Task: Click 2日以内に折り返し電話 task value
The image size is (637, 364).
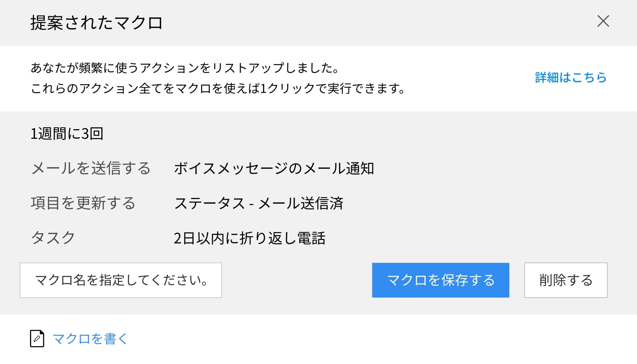Action: tap(249, 238)
